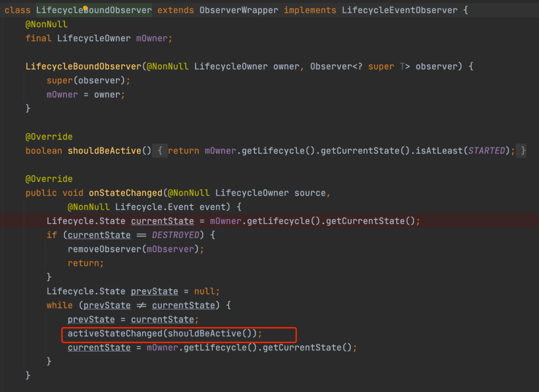Click the 'extends' keyword in the class declaration
This screenshot has height=392, width=539.
[175, 10]
